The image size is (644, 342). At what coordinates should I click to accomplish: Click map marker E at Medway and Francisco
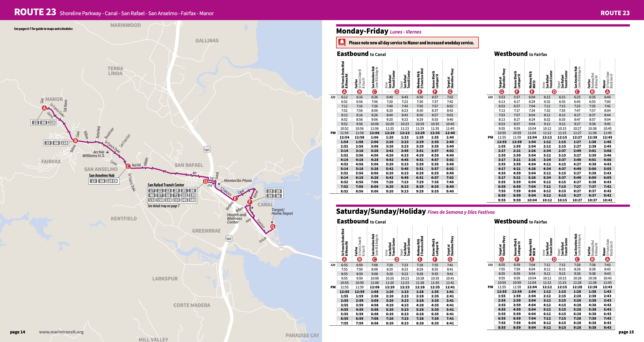(235, 198)
